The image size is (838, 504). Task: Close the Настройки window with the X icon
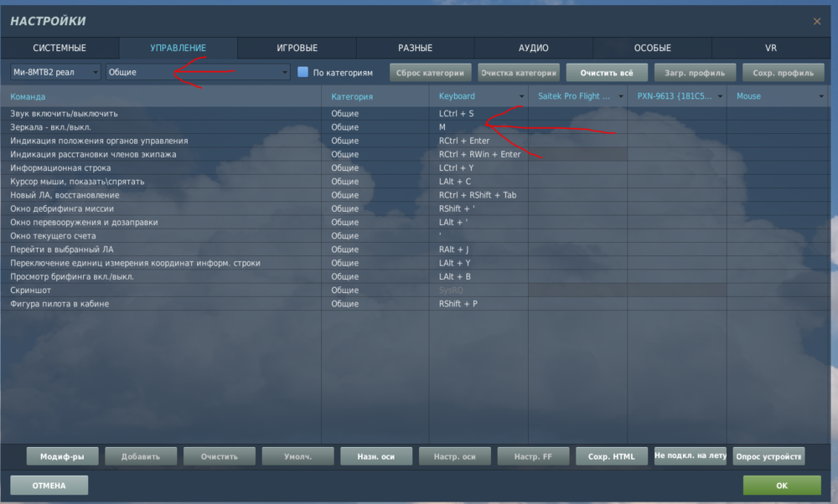[816, 22]
